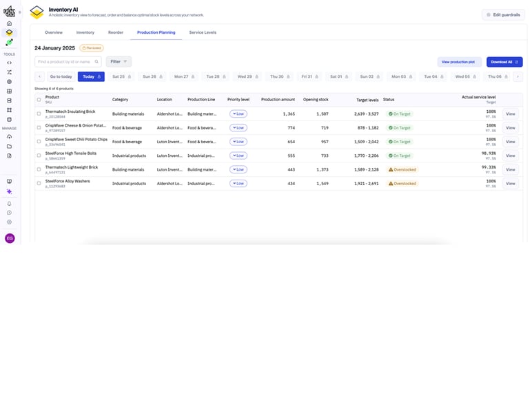Toggle the select-all checkbox in table header

click(39, 100)
